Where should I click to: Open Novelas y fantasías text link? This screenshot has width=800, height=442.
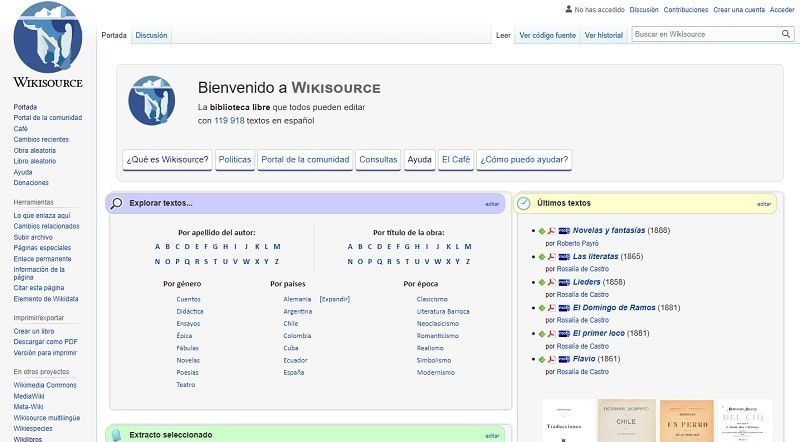[609, 231]
